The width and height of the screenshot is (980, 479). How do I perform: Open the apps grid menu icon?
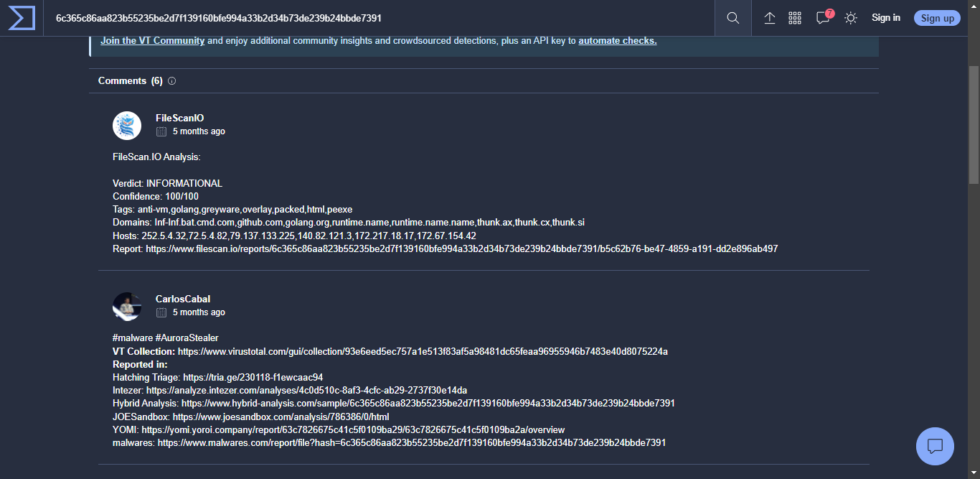795,18
